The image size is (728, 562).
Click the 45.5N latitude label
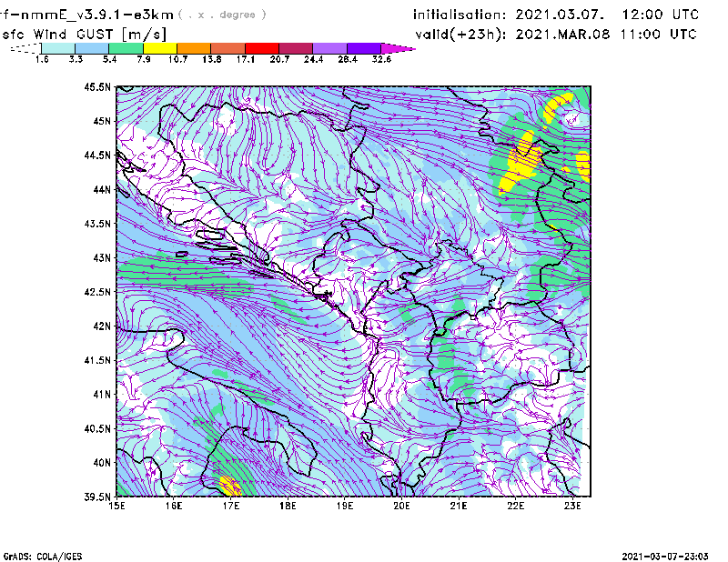click(97, 86)
